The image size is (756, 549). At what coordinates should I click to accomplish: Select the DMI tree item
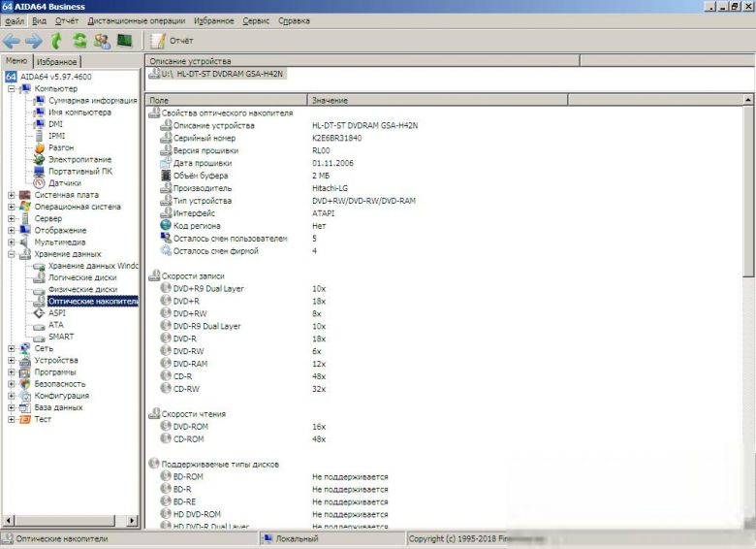tap(55, 124)
